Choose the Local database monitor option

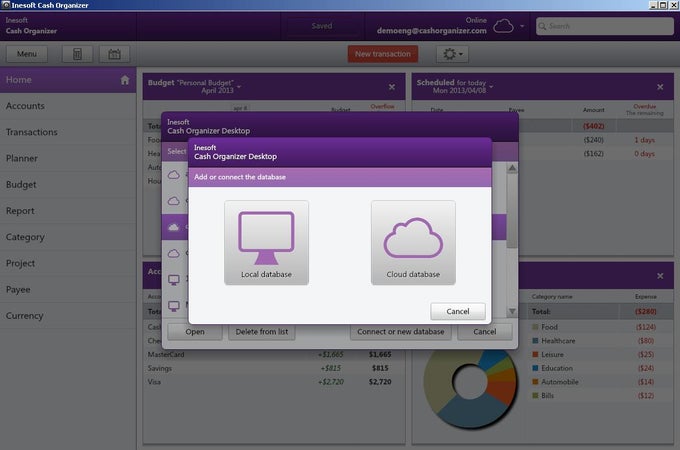pyautogui.click(x=266, y=242)
